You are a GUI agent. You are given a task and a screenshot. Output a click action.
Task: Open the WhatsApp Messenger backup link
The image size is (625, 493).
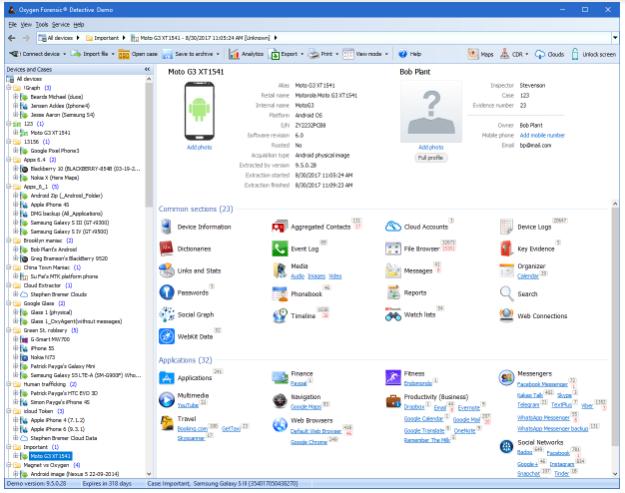(x=552, y=428)
